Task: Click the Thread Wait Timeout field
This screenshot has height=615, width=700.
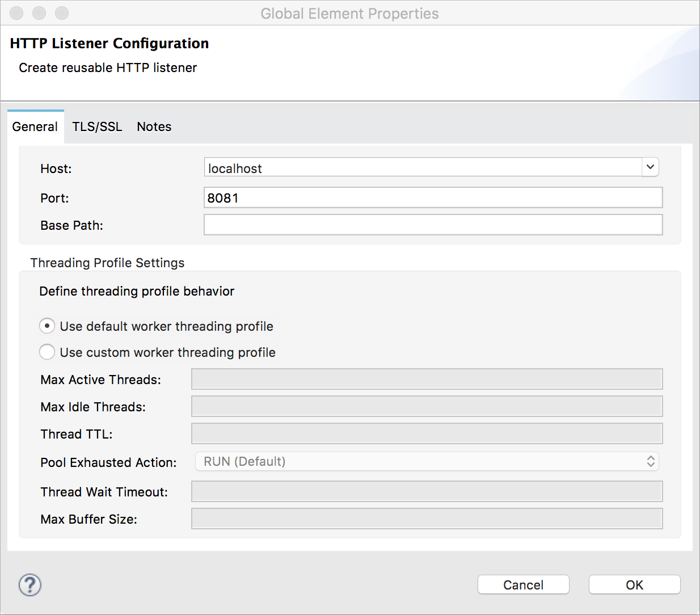Action: point(427,492)
